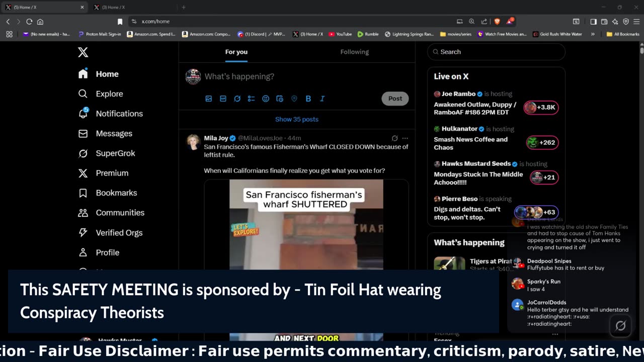Go back in the browser
The width and height of the screenshot is (644, 362).
point(8,22)
